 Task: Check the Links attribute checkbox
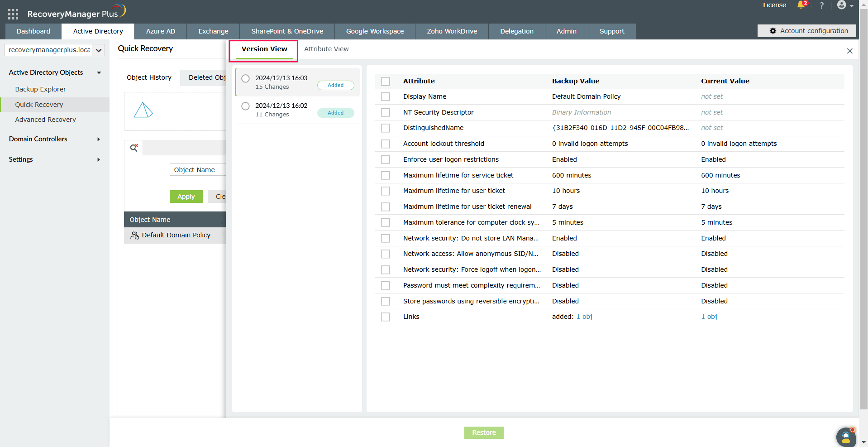coord(386,317)
